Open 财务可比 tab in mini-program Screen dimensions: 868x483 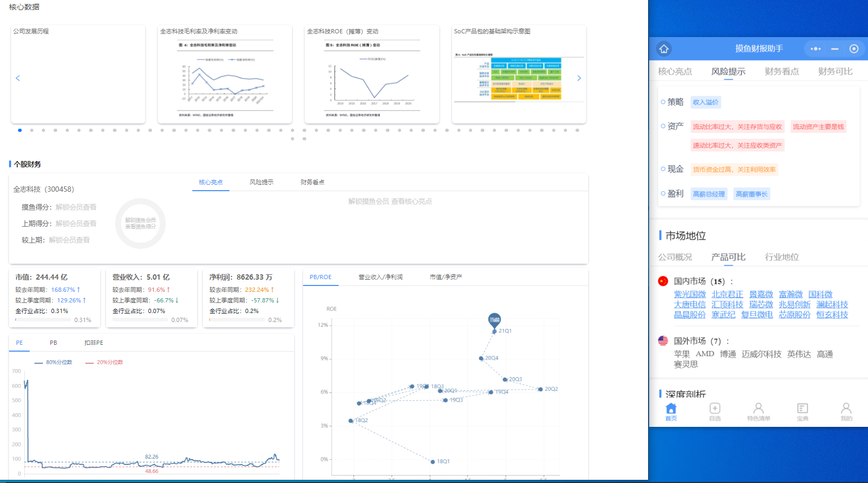(835, 71)
